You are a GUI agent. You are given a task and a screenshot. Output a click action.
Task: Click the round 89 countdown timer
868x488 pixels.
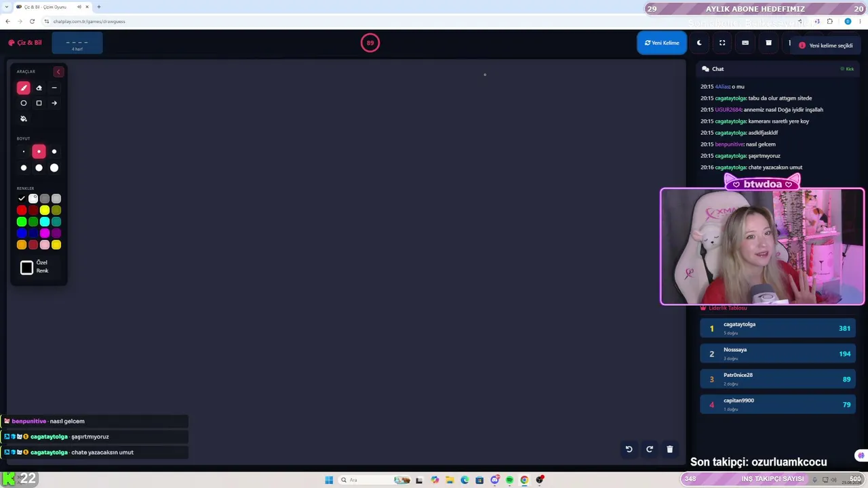tap(370, 43)
